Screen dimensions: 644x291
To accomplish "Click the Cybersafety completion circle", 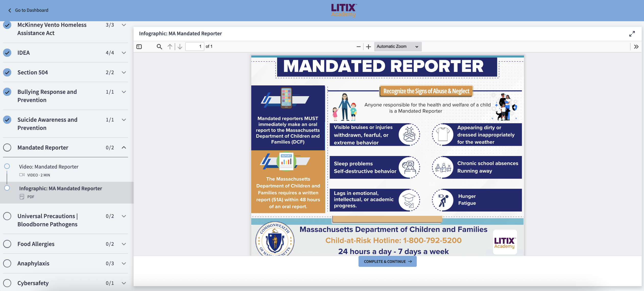I will tap(7, 283).
